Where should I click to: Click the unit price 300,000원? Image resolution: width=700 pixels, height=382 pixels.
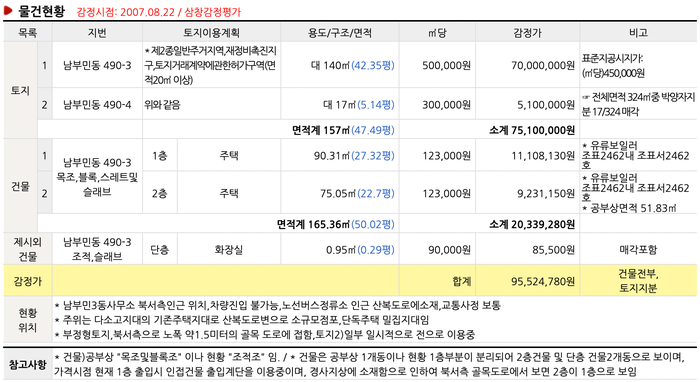coord(446,105)
